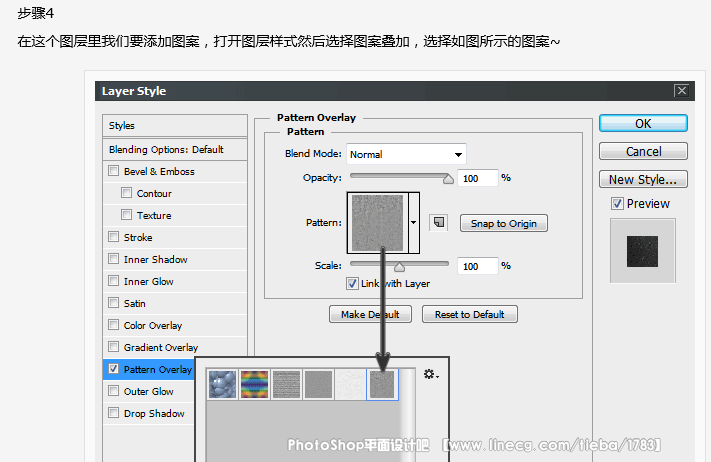Select the blue bubbles pattern thumbnail
Screen dimensions: 711x462
[x=222, y=385]
